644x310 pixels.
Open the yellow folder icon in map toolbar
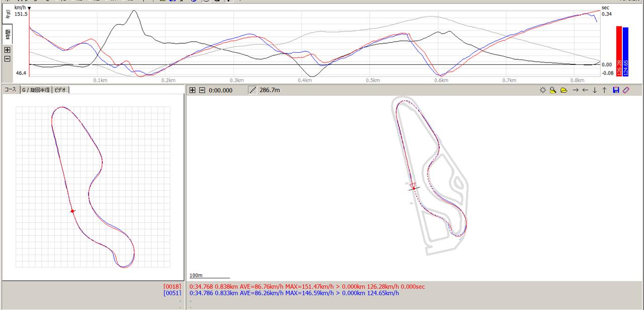click(563, 90)
